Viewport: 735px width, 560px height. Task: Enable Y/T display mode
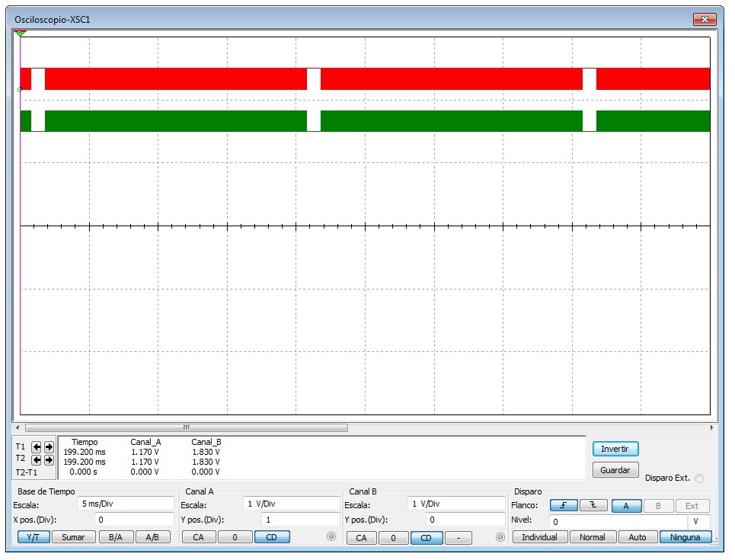pos(33,537)
